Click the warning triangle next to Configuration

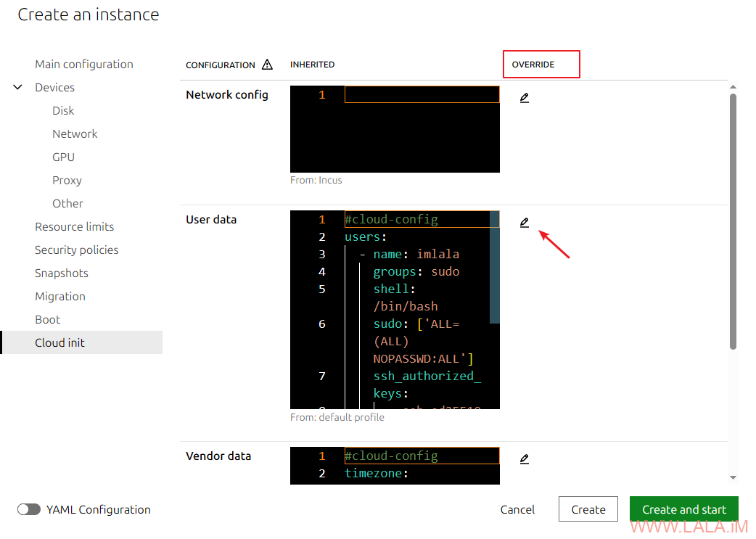coord(267,65)
